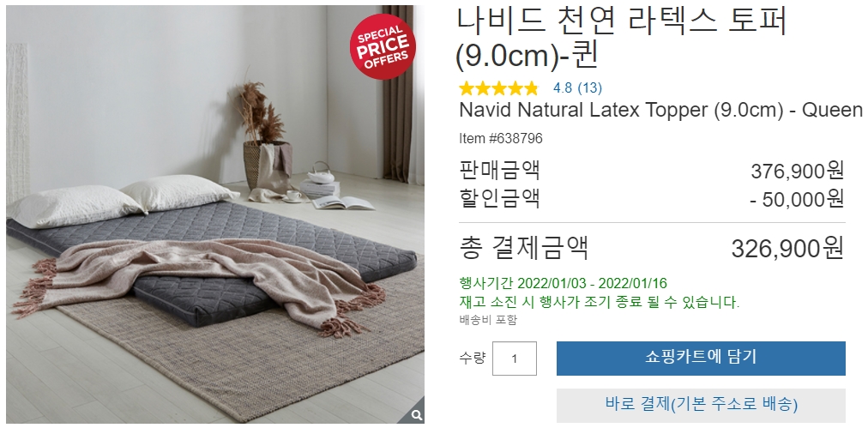Click the 쇼핑카트에 담기 add-to-cart button
The height and width of the screenshot is (434, 868).
[x=701, y=359]
